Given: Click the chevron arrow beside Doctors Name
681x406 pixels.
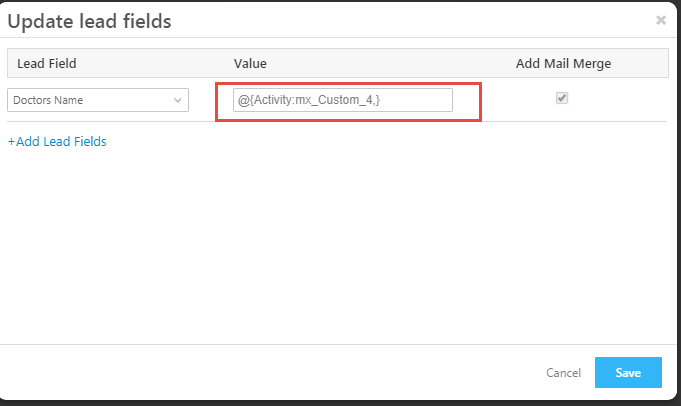Looking at the screenshot, I should click(x=178, y=100).
